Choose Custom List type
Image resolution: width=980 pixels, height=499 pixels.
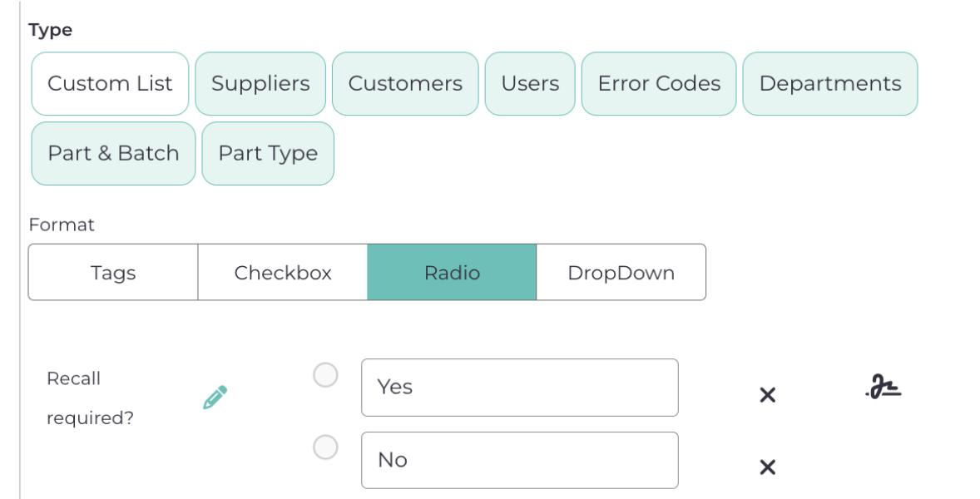pyautogui.click(x=110, y=84)
